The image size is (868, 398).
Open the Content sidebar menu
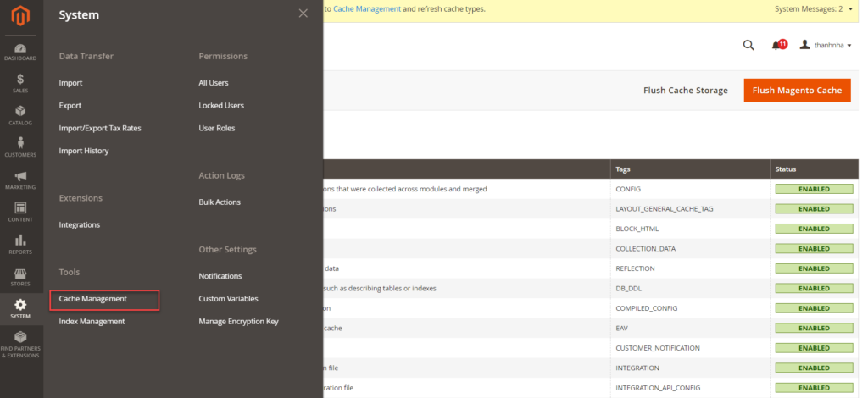click(20, 213)
